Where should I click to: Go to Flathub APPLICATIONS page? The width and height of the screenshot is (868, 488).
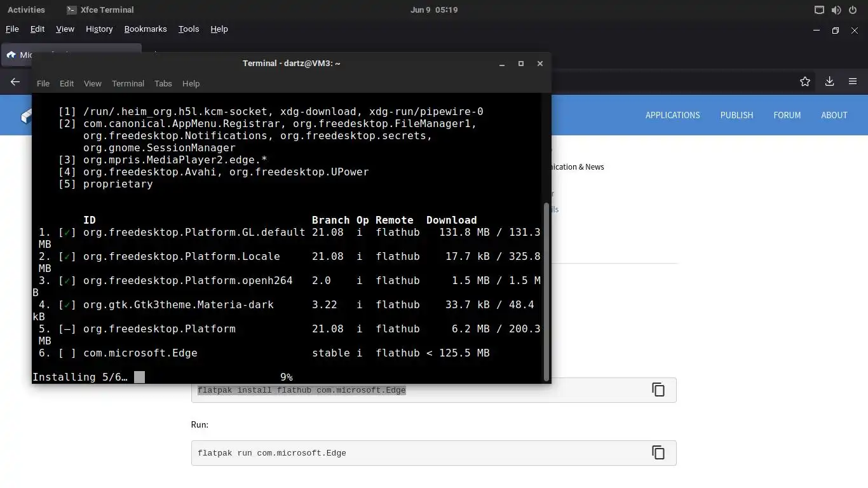pyautogui.click(x=672, y=115)
